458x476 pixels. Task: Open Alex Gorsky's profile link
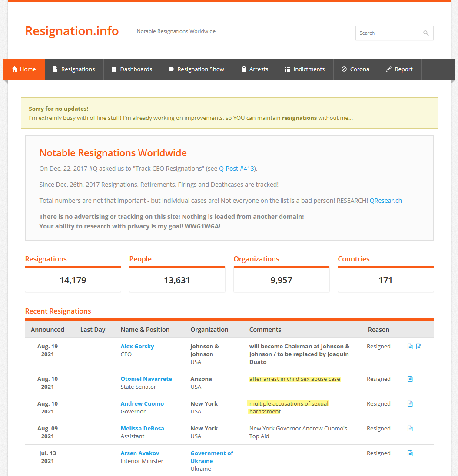[x=137, y=347]
